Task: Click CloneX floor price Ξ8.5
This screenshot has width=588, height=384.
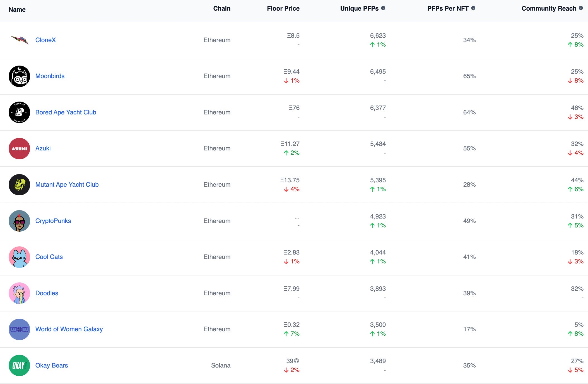Action: tap(293, 35)
